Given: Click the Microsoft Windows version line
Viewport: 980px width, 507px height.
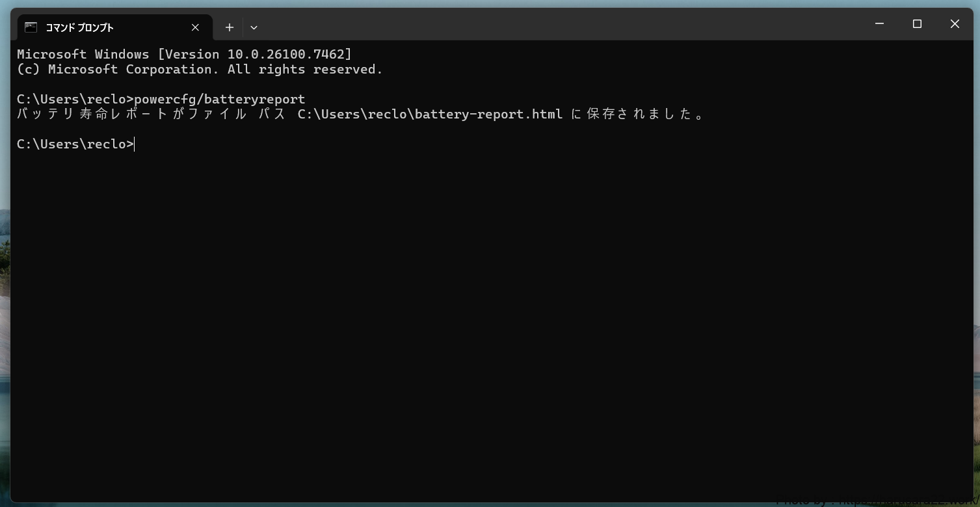Looking at the screenshot, I should point(183,55).
